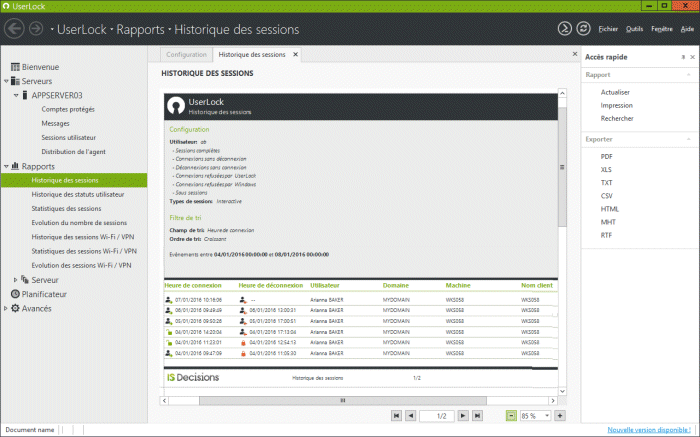
Task: Click the Planificateur clock icon
Action: point(15,294)
